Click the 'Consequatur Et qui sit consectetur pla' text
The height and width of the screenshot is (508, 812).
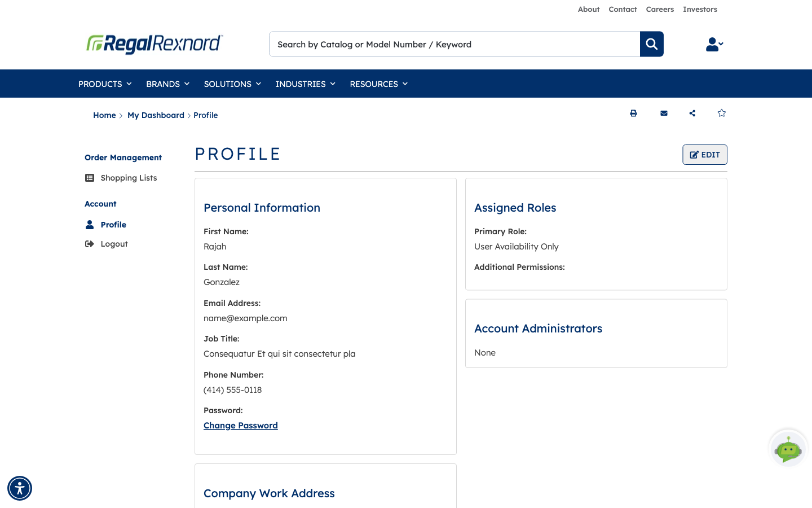pyautogui.click(x=280, y=354)
